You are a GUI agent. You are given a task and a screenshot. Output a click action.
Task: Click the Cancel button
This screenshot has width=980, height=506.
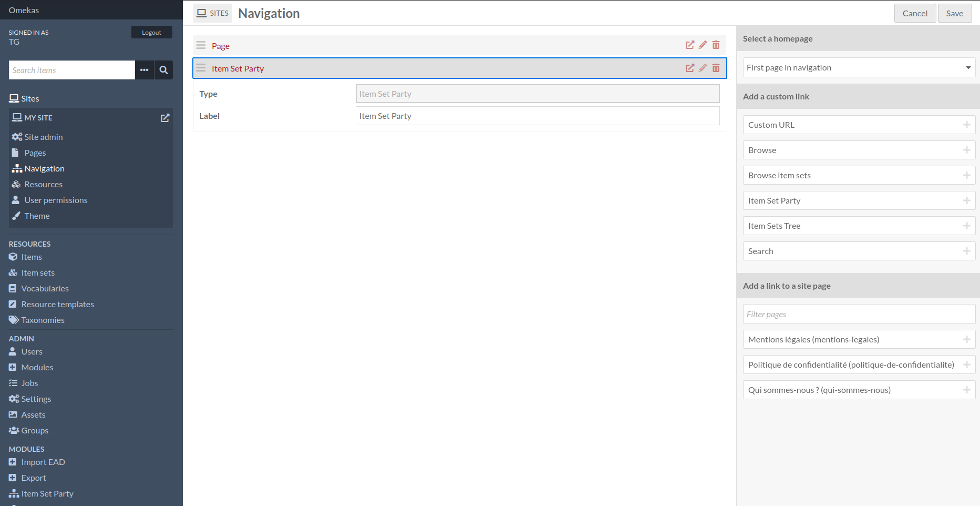[x=915, y=13]
